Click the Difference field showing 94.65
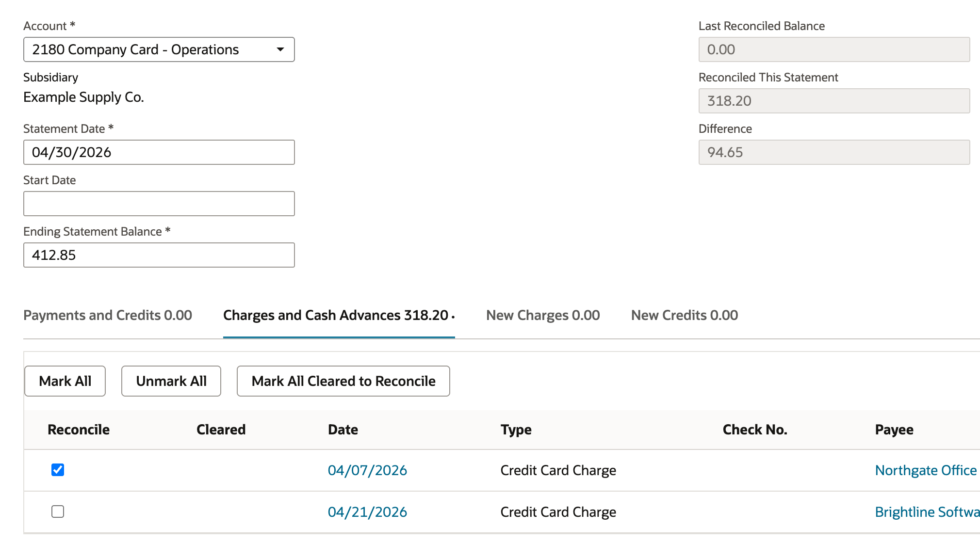Screen dimensions: 980x543 834,152
